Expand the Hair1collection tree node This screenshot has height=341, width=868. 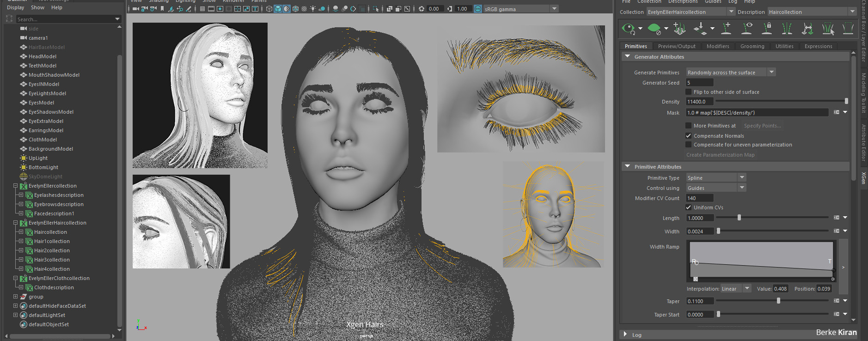[21, 241]
